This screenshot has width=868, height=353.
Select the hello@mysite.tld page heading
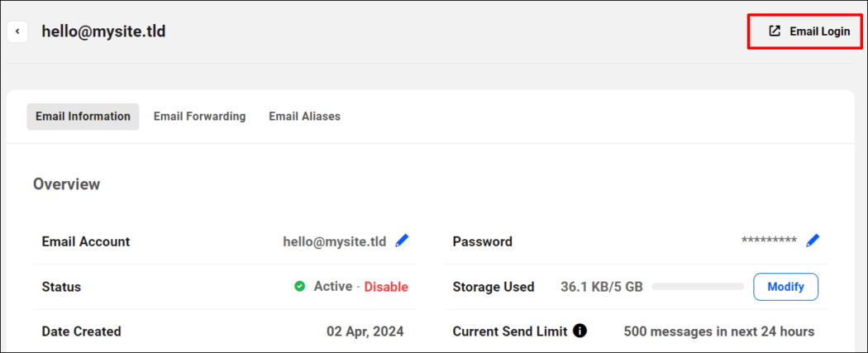click(103, 31)
